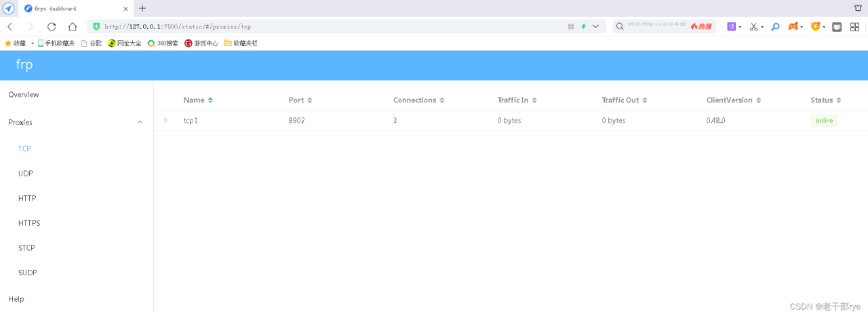The image size is (868, 316).
Task: Click the 8902 port value
Action: tap(296, 120)
